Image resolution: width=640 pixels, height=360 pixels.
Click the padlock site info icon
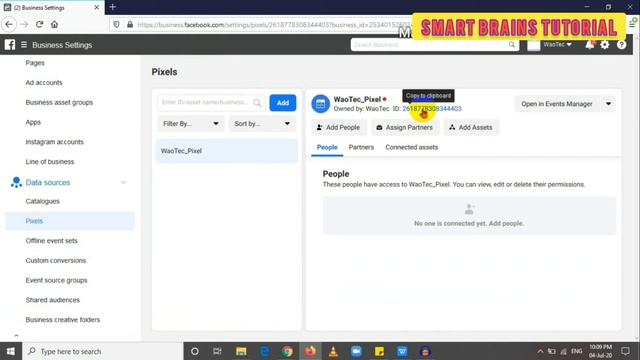[x=130, y=24]
